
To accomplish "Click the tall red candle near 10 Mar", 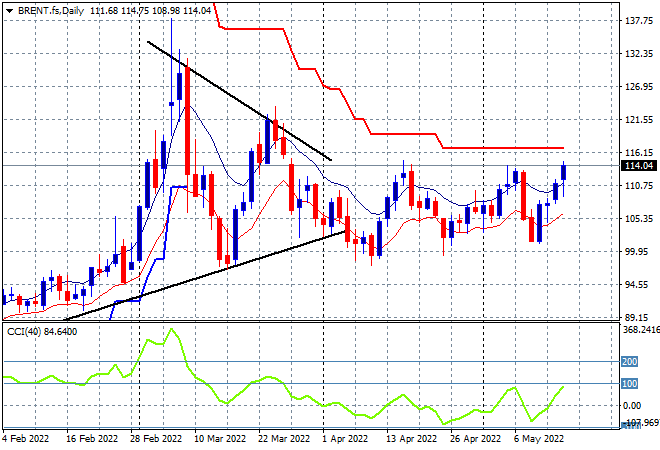I will [187, 120].
